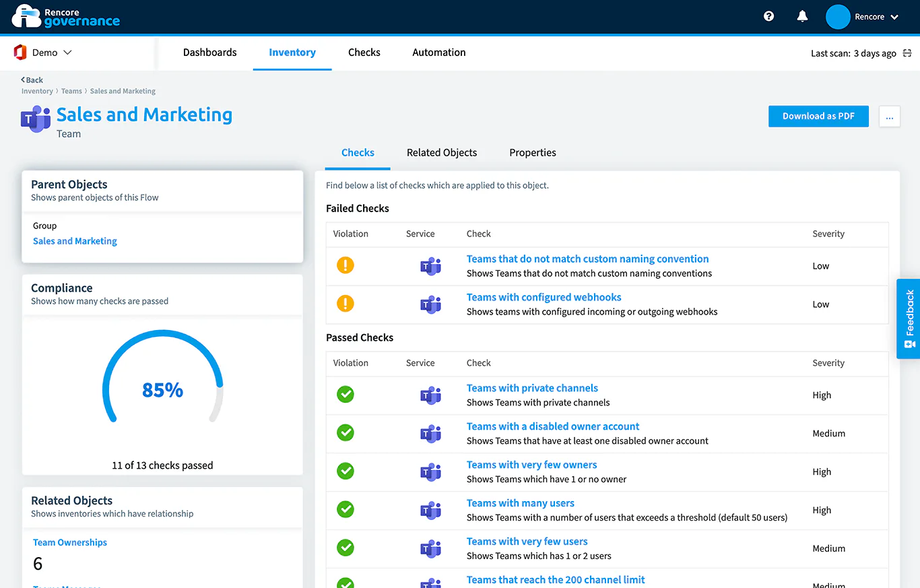Click warning icon for configured webhooks check
This screenshot has height=588, width=920.
(x=346, y=304)
